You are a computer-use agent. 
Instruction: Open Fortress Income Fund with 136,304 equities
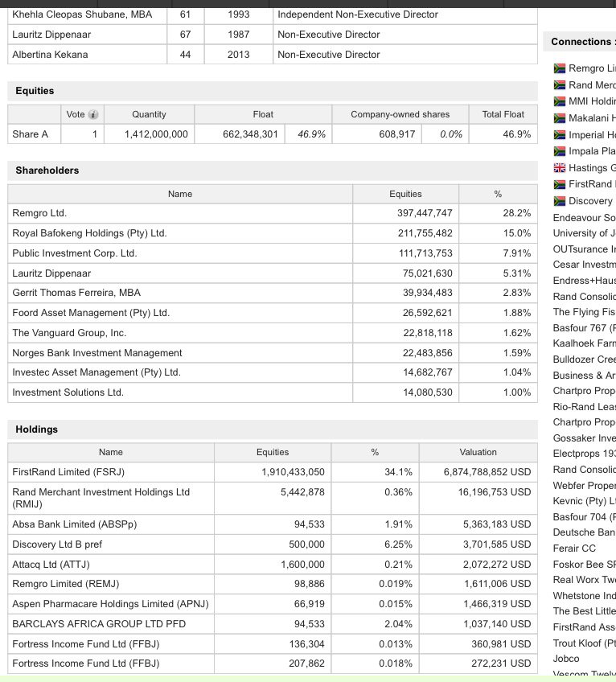86,643
